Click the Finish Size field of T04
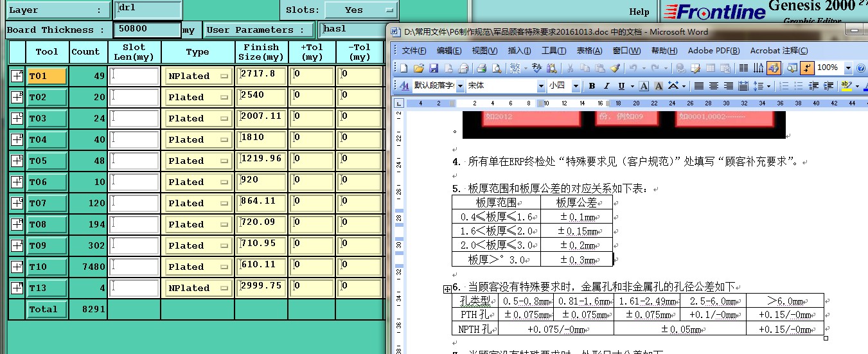This screenshot has width=868, height=354. (261, 139)
